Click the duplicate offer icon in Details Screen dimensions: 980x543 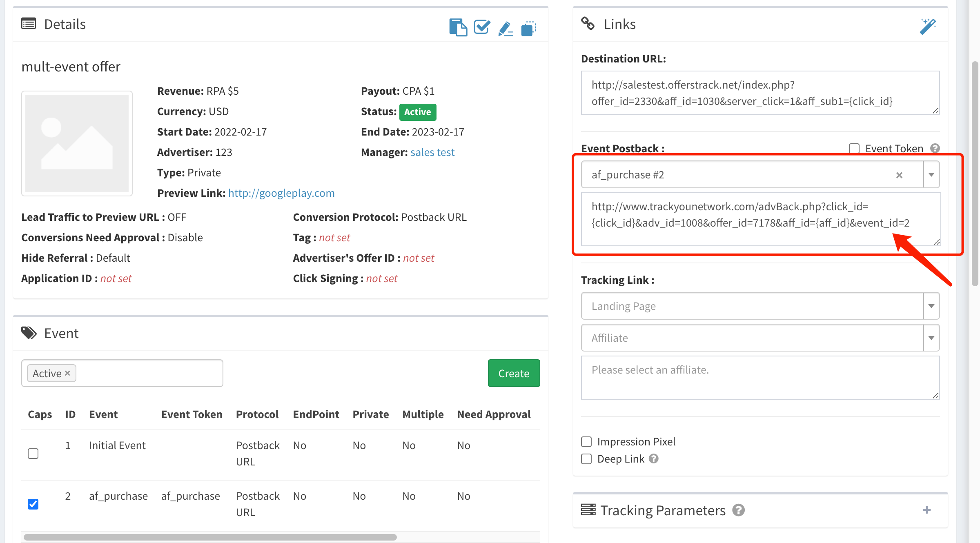(529, 29)
